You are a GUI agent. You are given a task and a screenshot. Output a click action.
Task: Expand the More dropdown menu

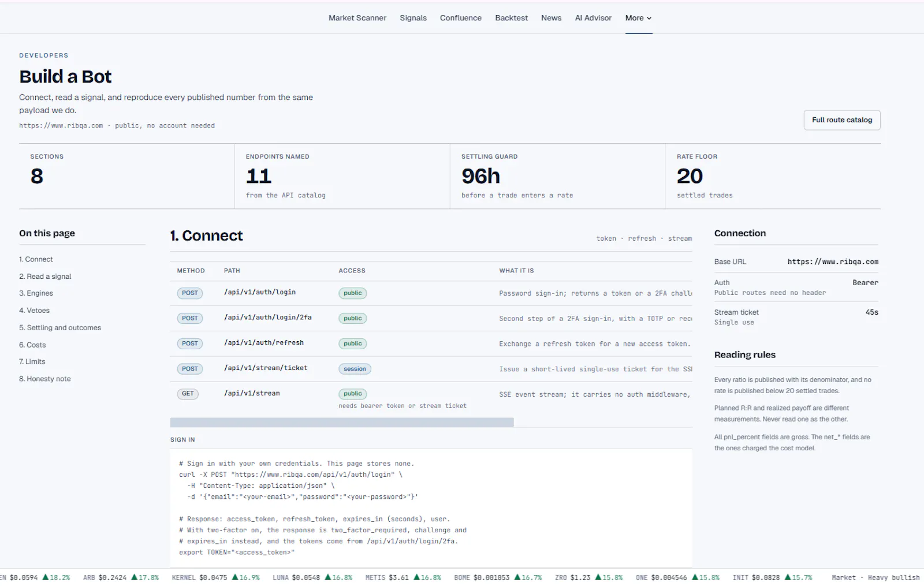tap(638, 18)
